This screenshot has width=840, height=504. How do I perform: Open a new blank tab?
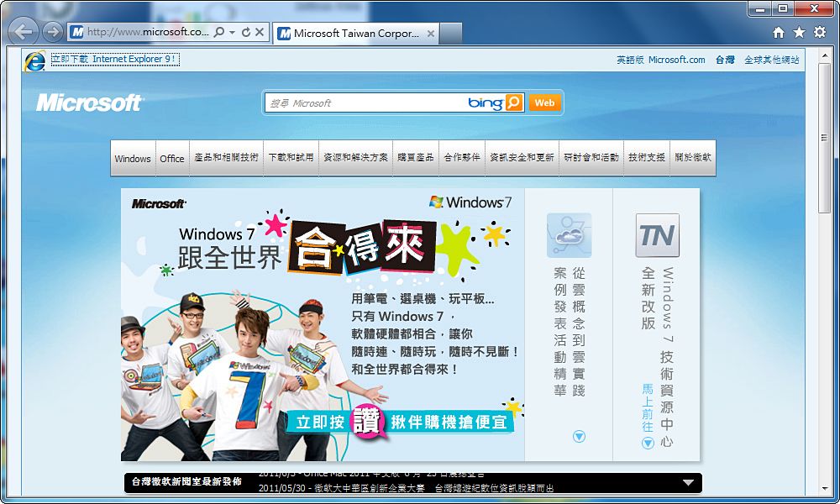[450, 34]
